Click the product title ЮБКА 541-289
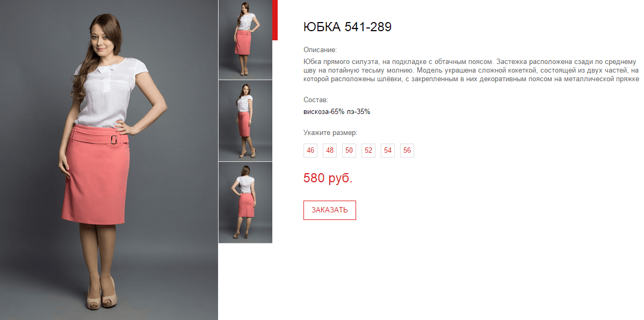This screenshot has width=644, height=320. click(x=348, y=27)
